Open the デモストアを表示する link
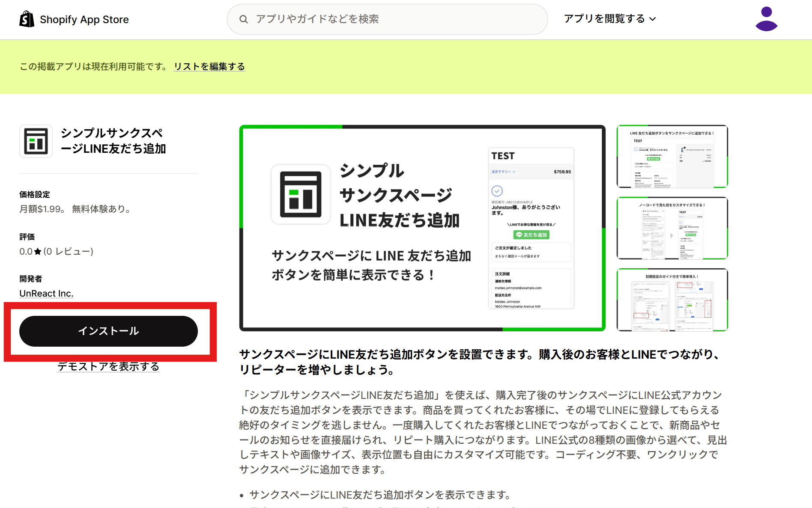The width and height of the screenshot is (812, 508). 108,366
